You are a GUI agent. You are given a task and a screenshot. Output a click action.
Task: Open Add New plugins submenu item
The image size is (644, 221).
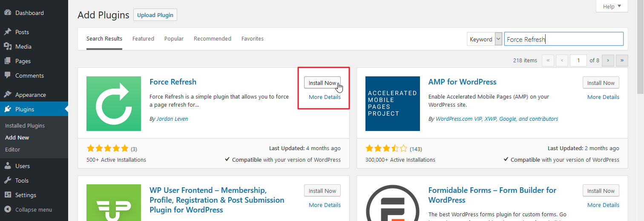[17, 138]
